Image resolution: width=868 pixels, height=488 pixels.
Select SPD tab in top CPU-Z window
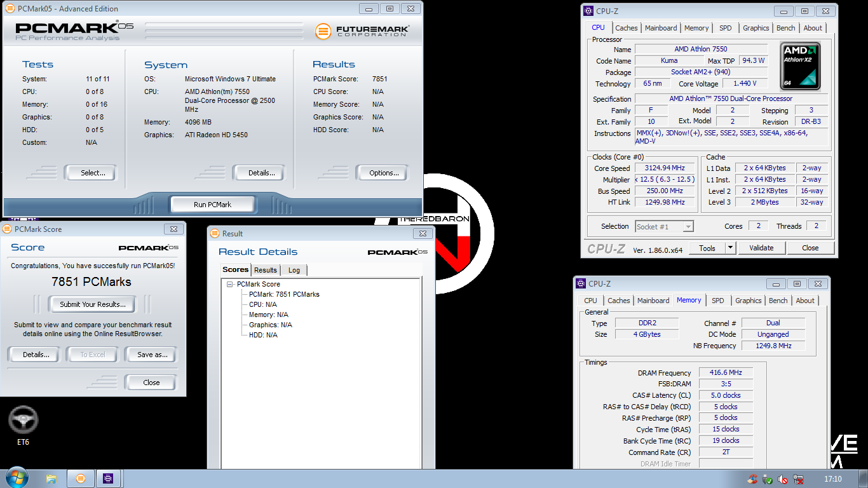pyautogui.click(x=726, y=28)
